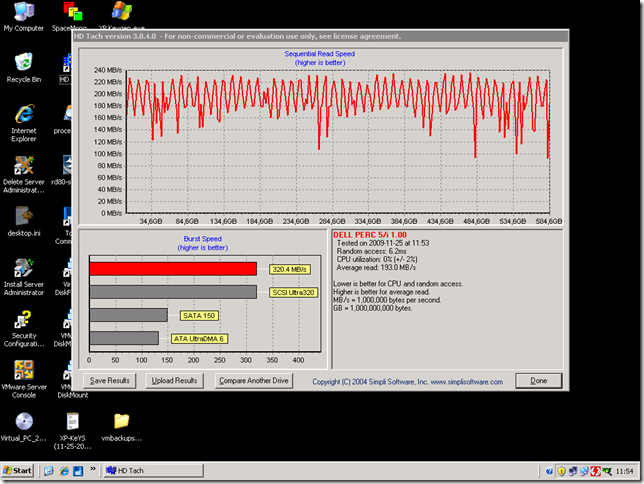Open the Windows Start menu
This screenshot has height=484, width=644.
[x=18, y=470]
